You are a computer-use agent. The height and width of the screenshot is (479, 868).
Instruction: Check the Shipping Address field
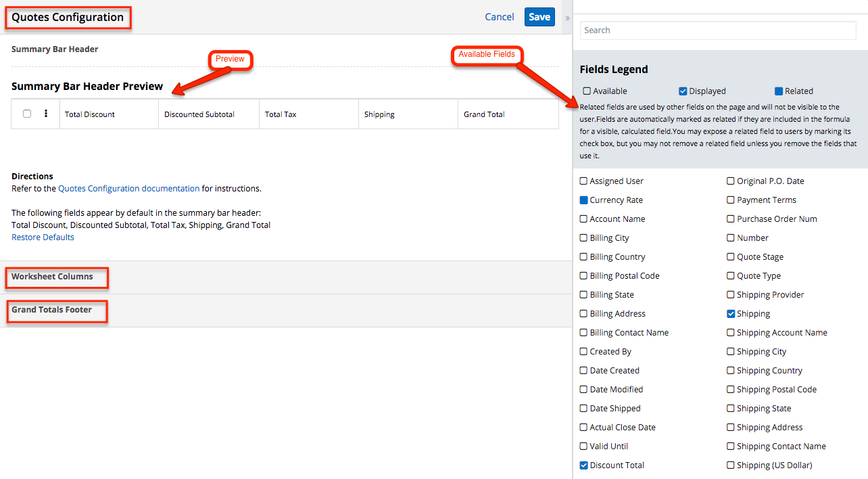tap(731, 428)
